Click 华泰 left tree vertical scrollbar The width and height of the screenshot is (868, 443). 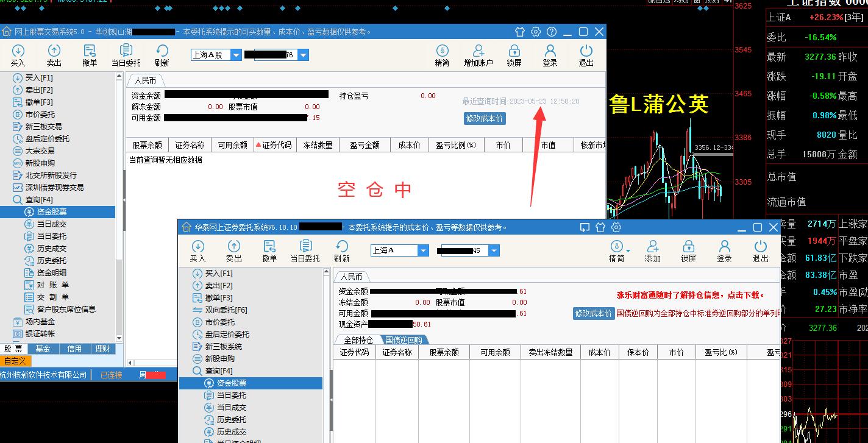[327, 356]
